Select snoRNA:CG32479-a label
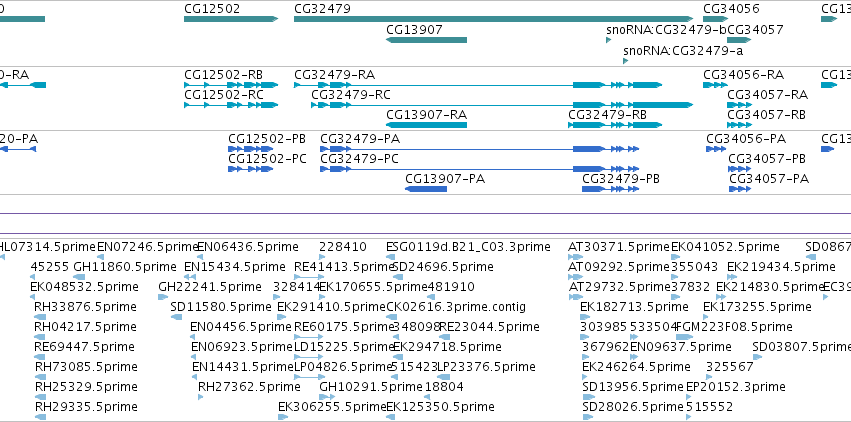The image size is (851, 422). (x=683, y=51)
